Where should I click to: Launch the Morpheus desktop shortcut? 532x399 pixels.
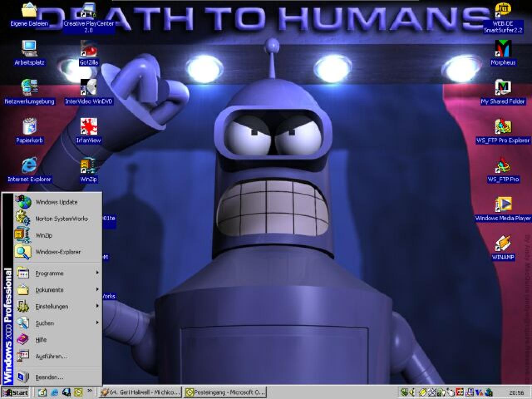[x=503, y=53]
